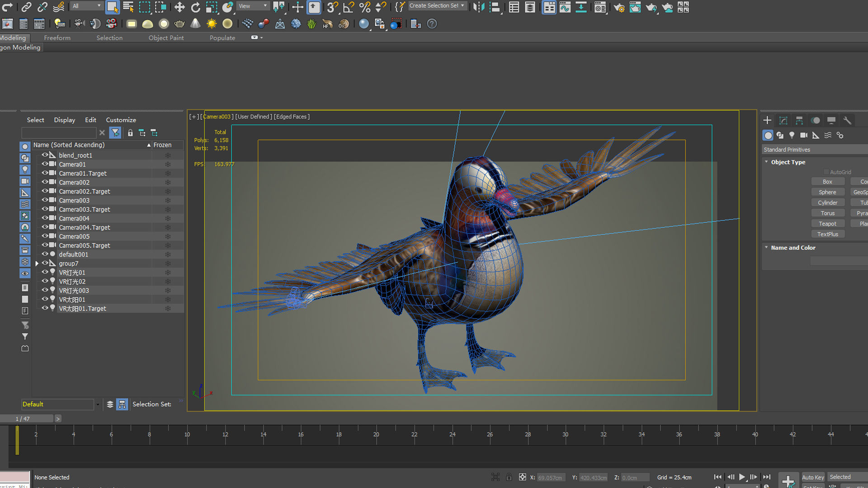This screenshot has height=488, width=868.
Task: Select the Select Object tool
Action: pos(112,7)
